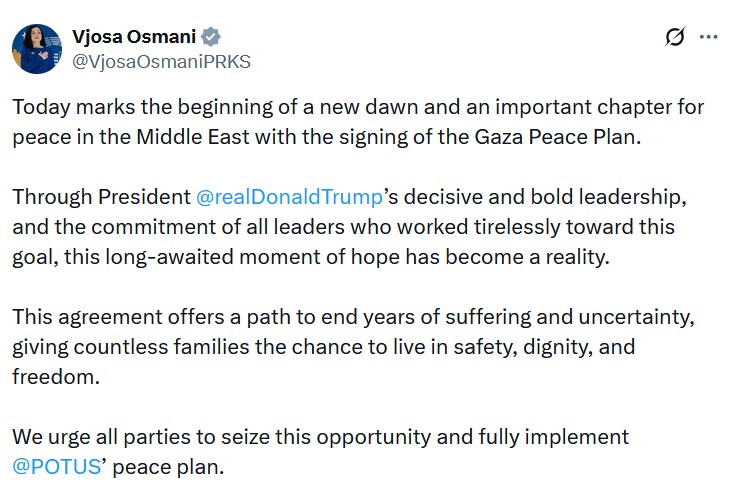Open Vjosa Osmani's profile picture

35,48
